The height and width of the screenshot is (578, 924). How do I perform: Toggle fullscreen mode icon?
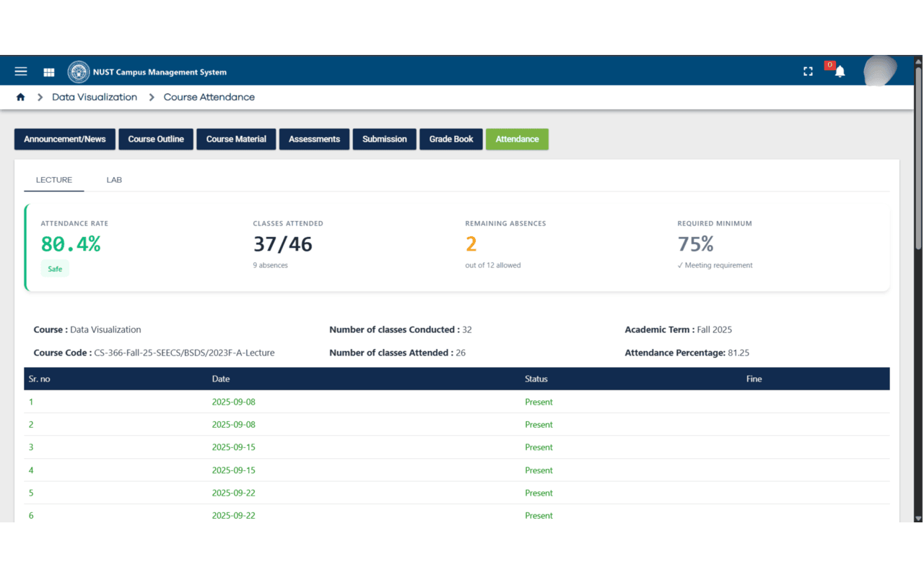pos(808,72)
